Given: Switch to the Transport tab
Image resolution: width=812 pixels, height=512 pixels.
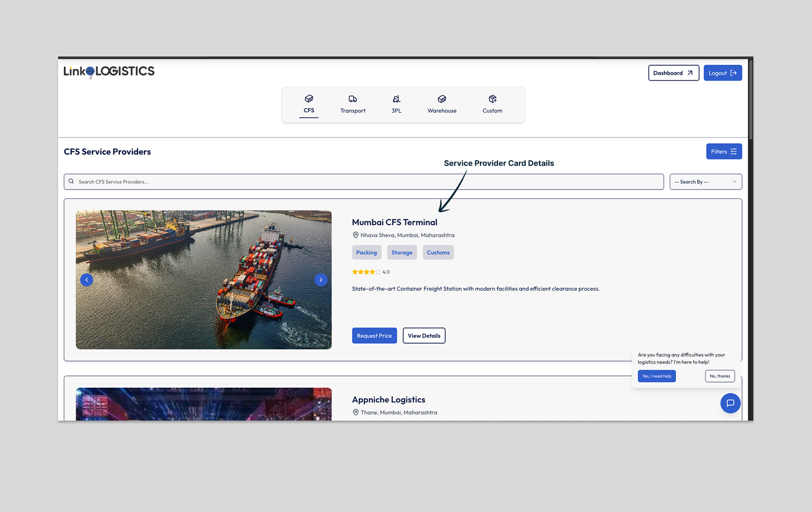Looking at the screenshot, I should (x=353, y=104).
